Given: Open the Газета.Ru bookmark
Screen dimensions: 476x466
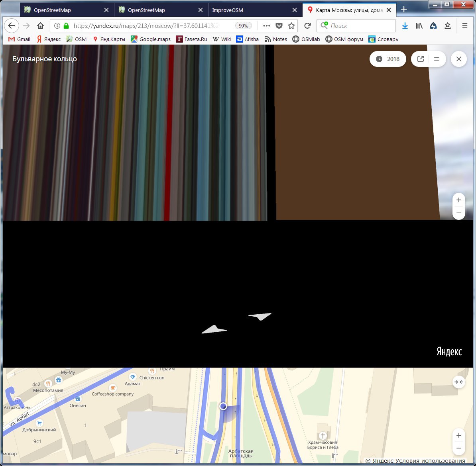Looking at the screenshot, I should click(191, 39).
